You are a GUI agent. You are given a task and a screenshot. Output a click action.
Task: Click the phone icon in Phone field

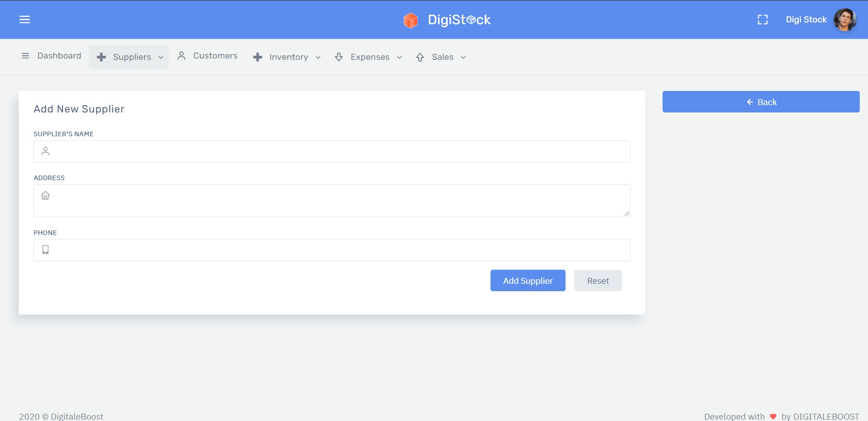tap(45, 250)
